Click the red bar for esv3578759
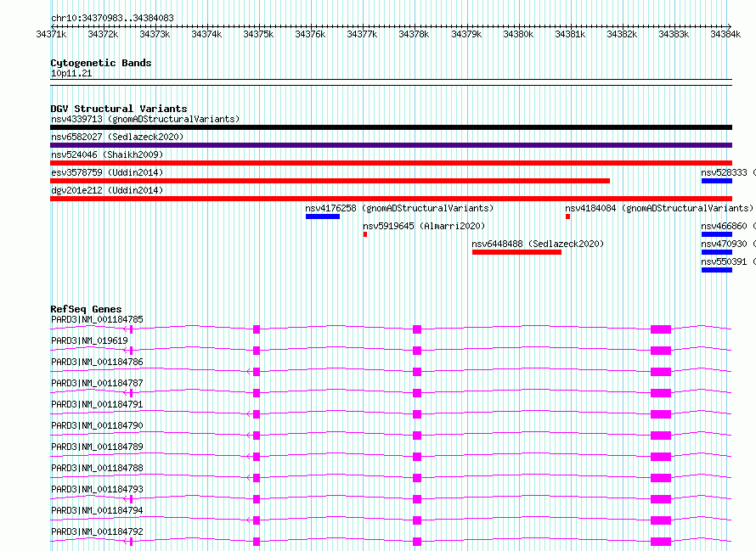Viewport: 756px width, 551px height. (x=330, y=181)
